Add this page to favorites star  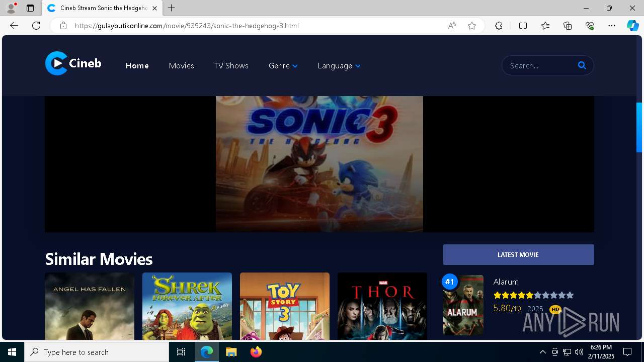coord(472,26)
